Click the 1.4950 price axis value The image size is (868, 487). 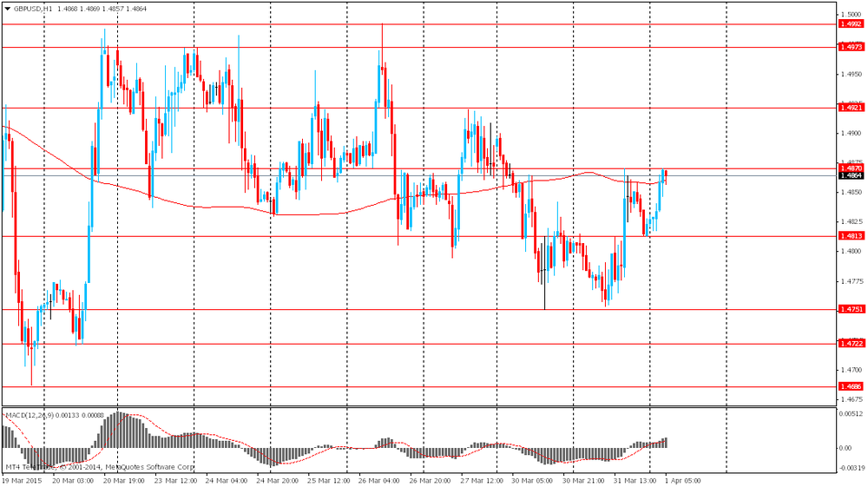pyautogui.click(x=852, y=74)
